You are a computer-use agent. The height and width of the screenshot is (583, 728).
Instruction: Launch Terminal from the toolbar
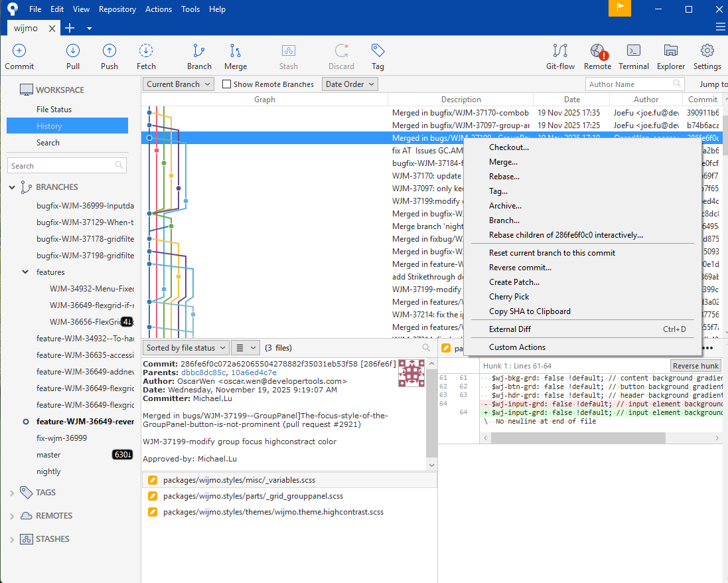point(633,56)
